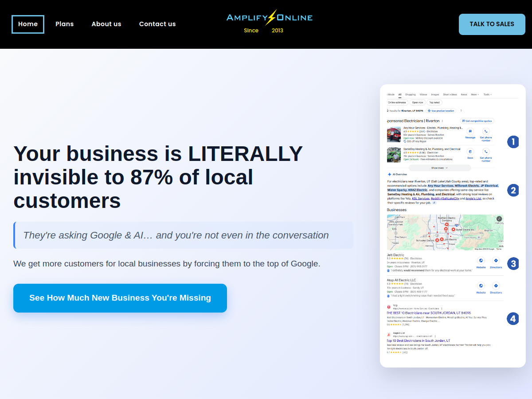The width and height of the screenshot is (532, 399).
Task: Open Top 10 Best Electricians in South Jordan result
Action: tap(419, 341)
